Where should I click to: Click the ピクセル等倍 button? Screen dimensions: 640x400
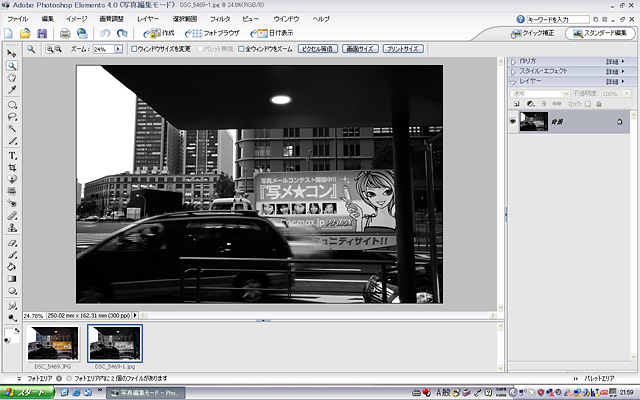tap(318, 49)
